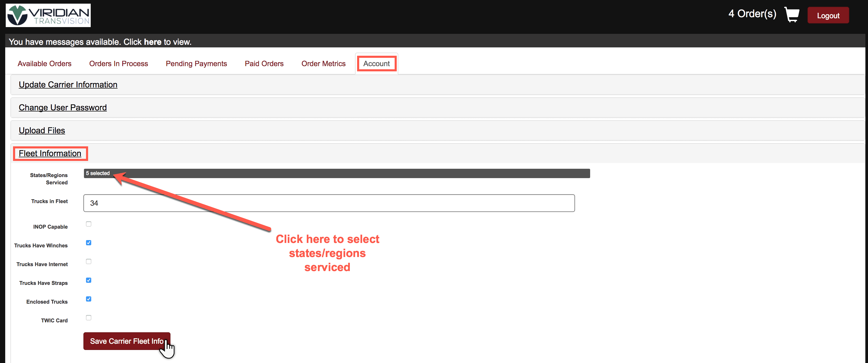Click the shopping cart icon
868x363 pixels.
792,15
